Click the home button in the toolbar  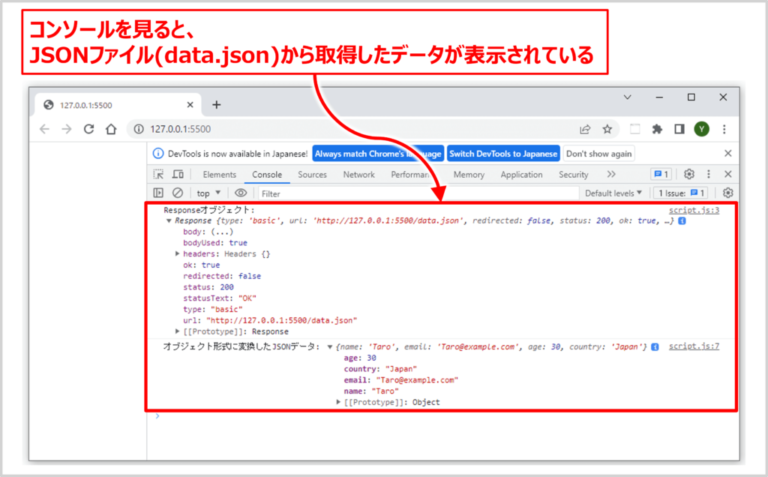[x=113, y=129]
